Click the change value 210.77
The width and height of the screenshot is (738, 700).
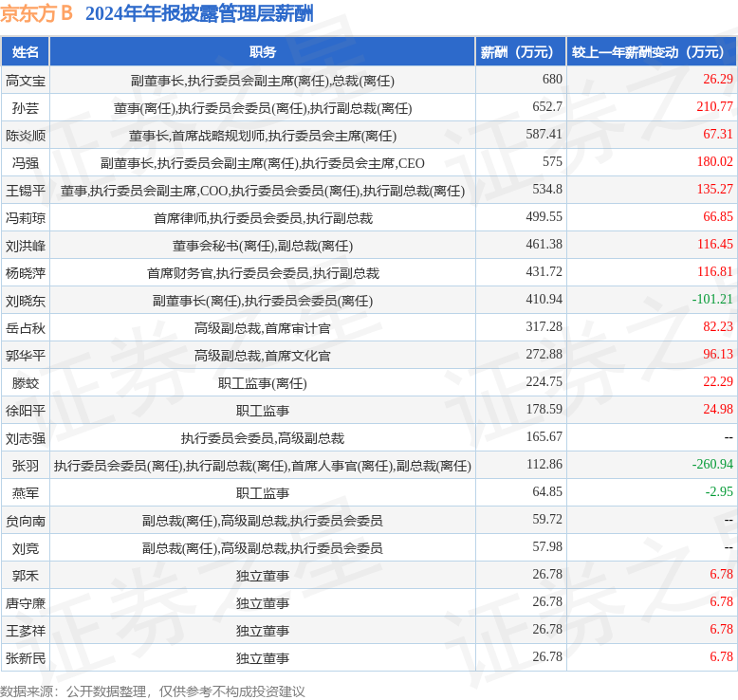[x=714, y=106]
